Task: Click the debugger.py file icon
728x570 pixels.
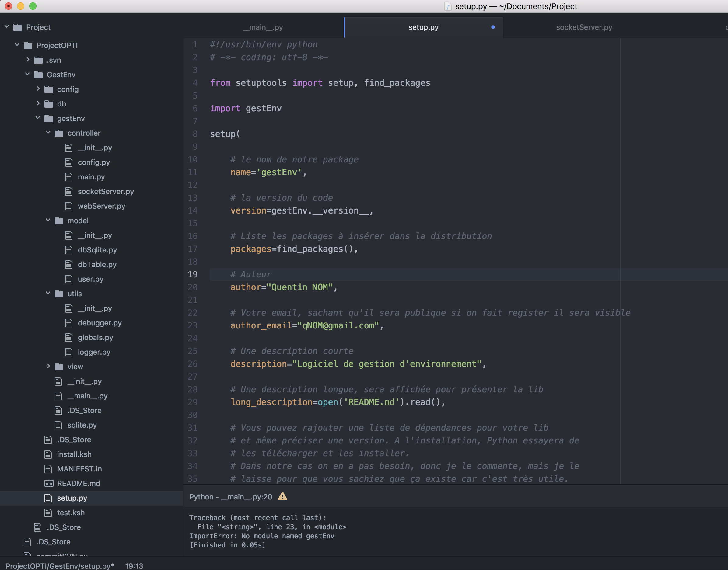Action: point(69,323)
